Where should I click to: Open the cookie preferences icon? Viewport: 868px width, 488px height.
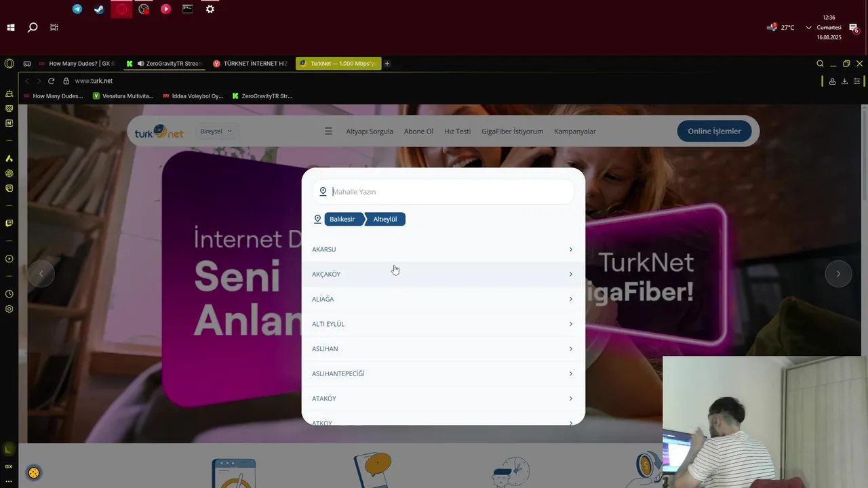coord(33,472)
